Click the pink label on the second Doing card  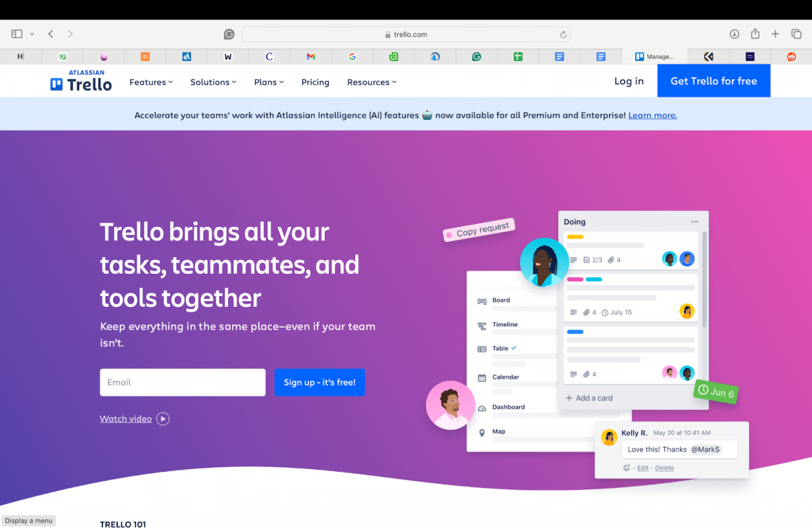[x=575, y=279]
